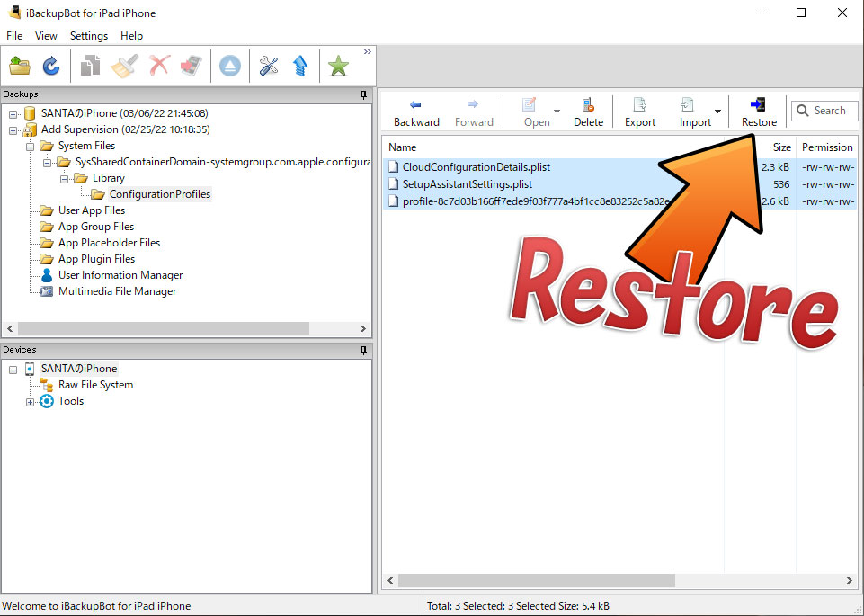Expand the toolbar overflow chevron
This screenshot has height=616, width=864.
click(x=368, y=52)
